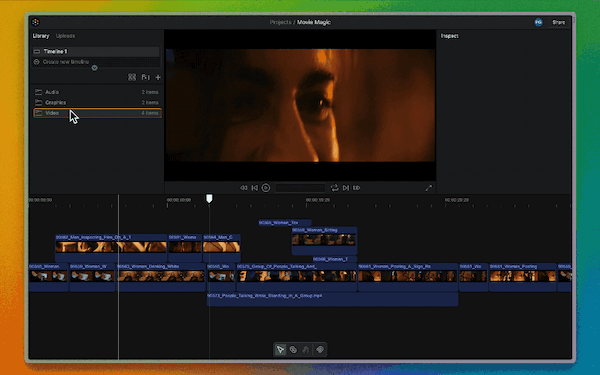Open the Projects breadcrumb link
Viewport: 600px width, 375px height.
[280, 22]
